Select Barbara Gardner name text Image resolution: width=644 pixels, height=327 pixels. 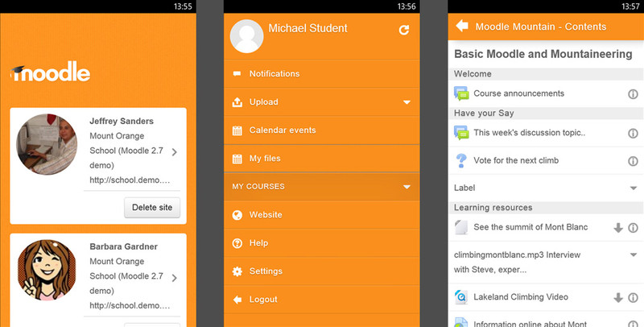tap(124, 246)
